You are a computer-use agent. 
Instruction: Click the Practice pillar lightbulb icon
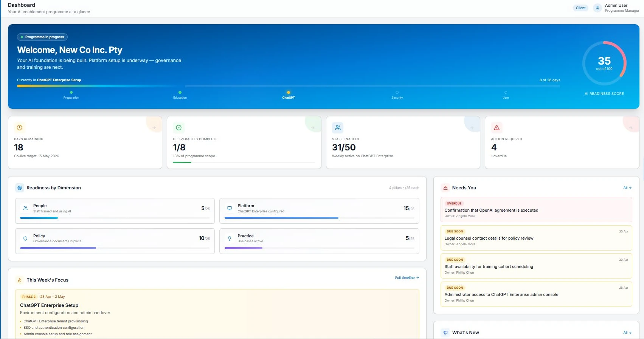pos(230,238)
